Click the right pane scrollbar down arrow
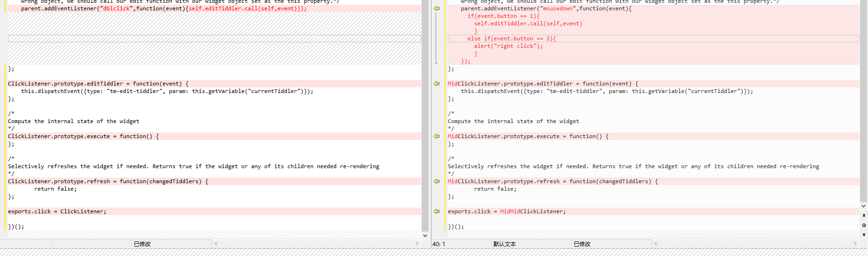The height and width of the screenshot is (256, 868). pos(863,206)
